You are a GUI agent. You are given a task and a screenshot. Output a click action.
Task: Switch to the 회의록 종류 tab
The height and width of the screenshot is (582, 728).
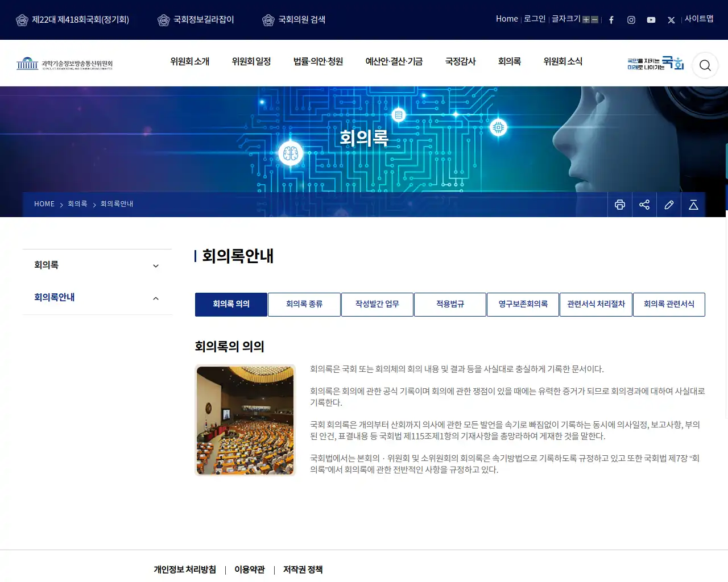[304, 305]
